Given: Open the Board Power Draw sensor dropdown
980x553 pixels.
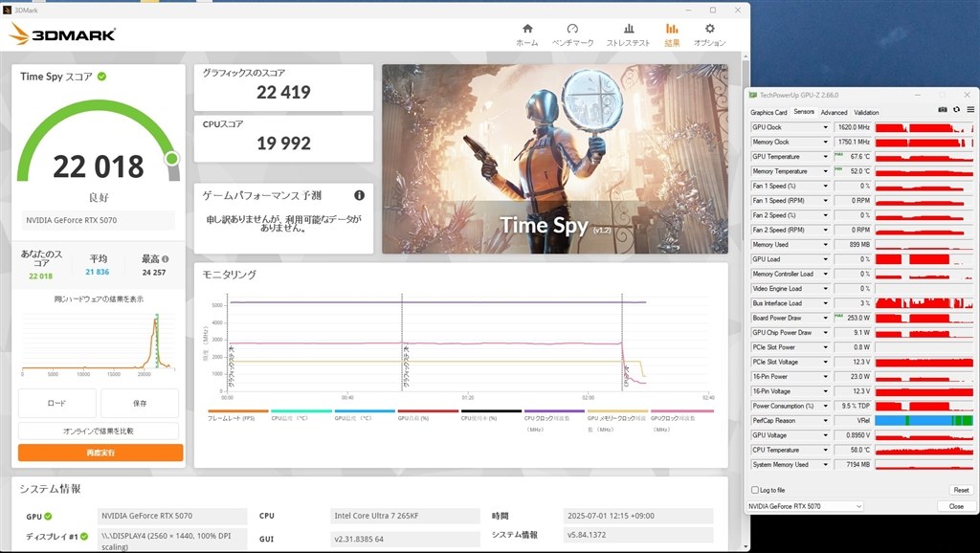Looking at the screenshot, I should [x=826, y=318].
